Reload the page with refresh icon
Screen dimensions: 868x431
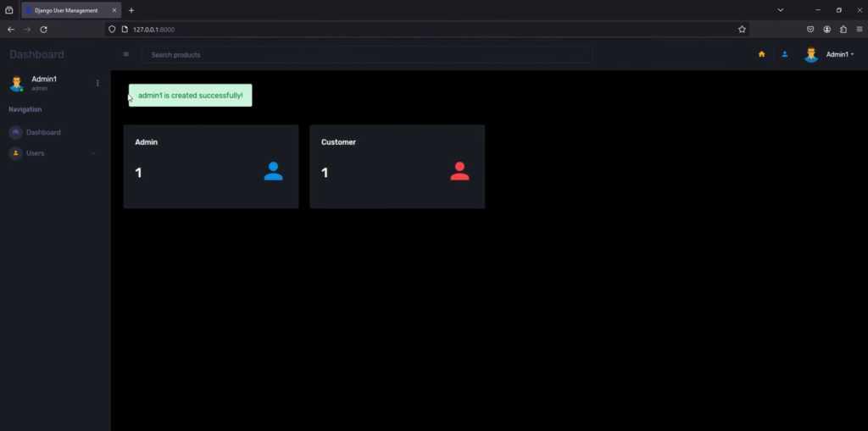(44, 30)
